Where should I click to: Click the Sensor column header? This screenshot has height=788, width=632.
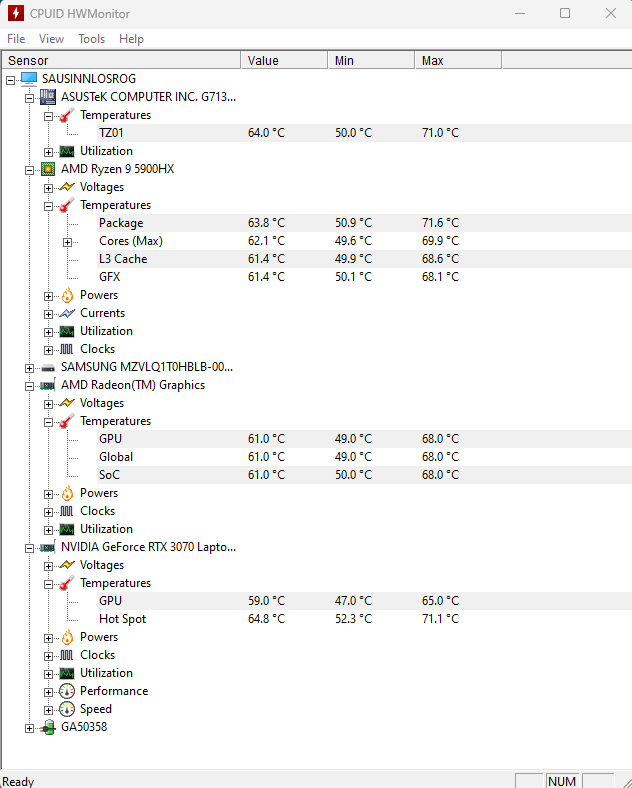(121, 60)
